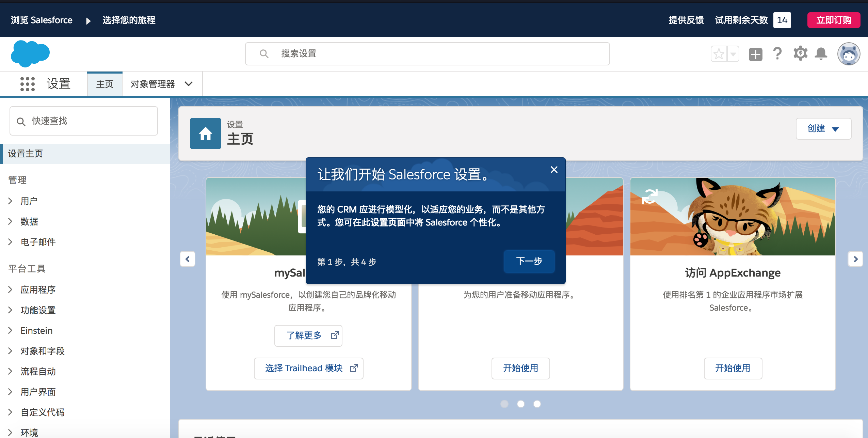Screen dimensions: 868x438
Task: Expand the 功能设置 tree item
Action: click(10, 310)
